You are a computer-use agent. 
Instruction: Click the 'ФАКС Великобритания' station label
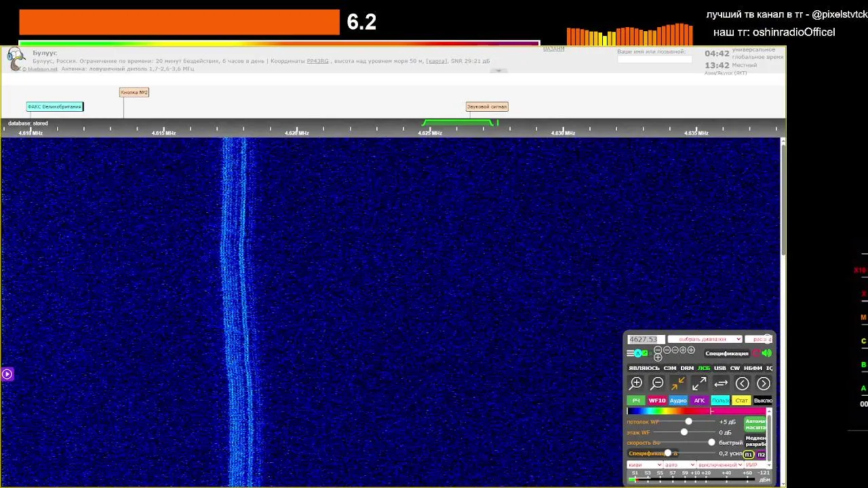pyautogui.click(x=54, y=106)
